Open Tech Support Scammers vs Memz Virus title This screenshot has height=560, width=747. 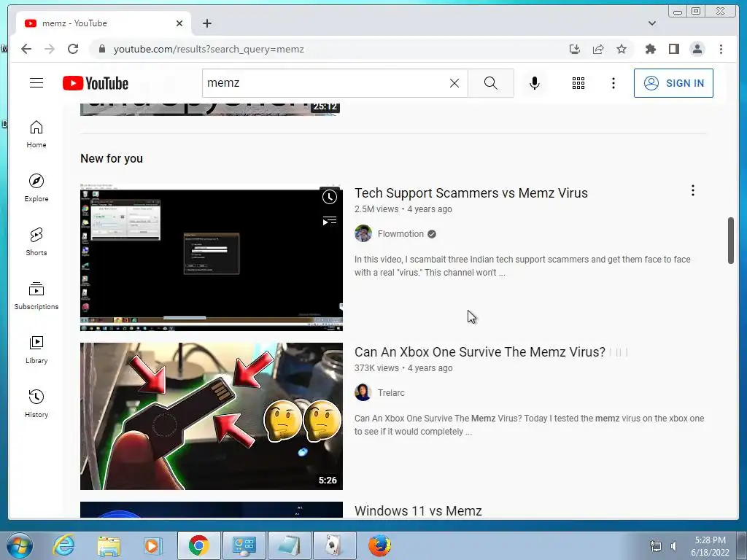tap(471, 192)
